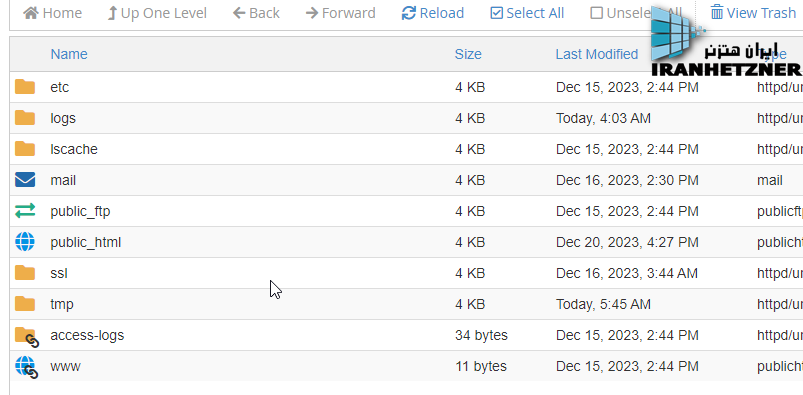Image resolution: width=803 pixels, height=395 pixels.
Task: Go up one level in directory
Action: 157,13
